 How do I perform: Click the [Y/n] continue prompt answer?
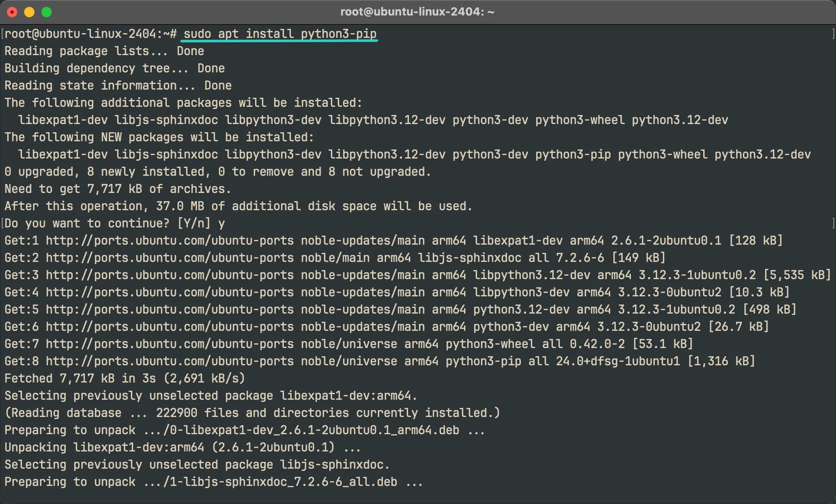point(221,223)
